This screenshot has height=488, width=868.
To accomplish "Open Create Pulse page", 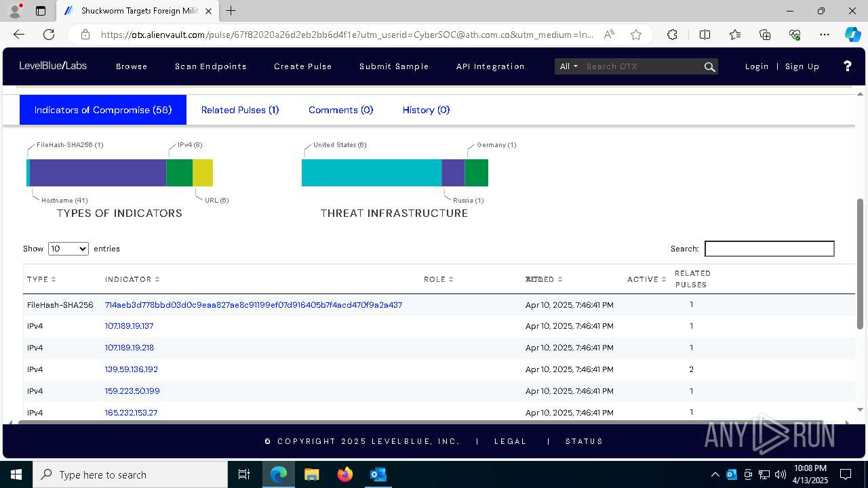I will [x=303, y=66].
